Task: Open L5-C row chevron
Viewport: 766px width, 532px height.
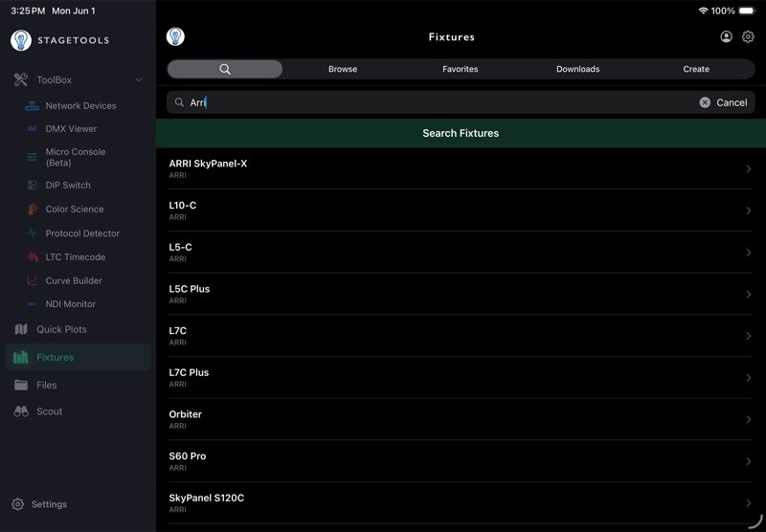Action: [749, 253]
